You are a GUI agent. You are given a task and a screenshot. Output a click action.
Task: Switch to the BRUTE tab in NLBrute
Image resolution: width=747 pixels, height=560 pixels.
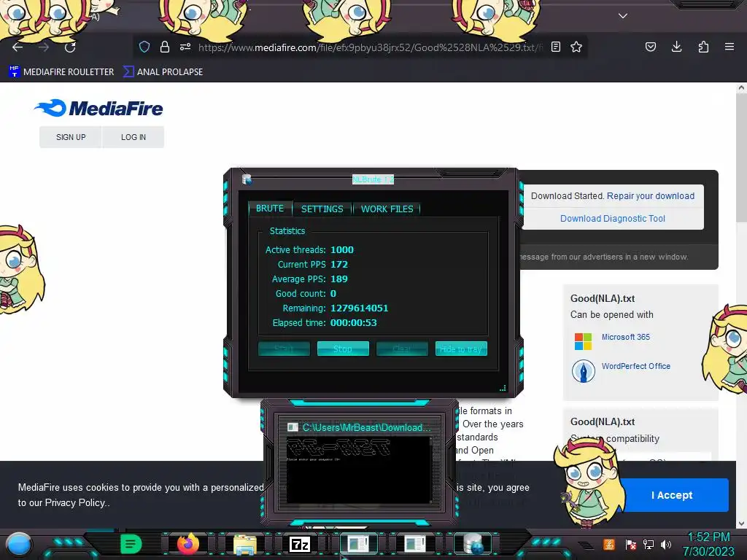[270, 209]
